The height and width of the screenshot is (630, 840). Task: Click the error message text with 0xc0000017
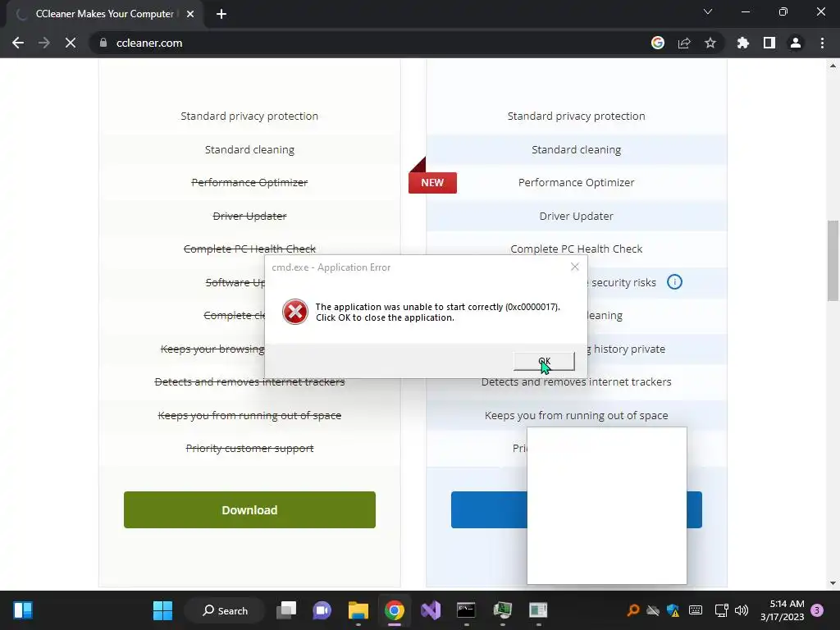coord(438,312)
